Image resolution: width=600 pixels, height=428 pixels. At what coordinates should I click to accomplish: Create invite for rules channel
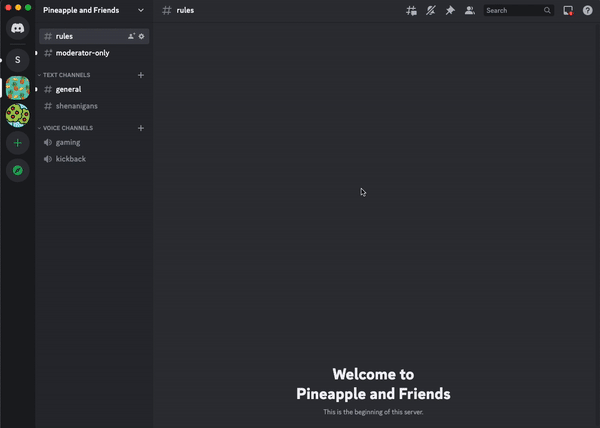(x=131, y=36)
